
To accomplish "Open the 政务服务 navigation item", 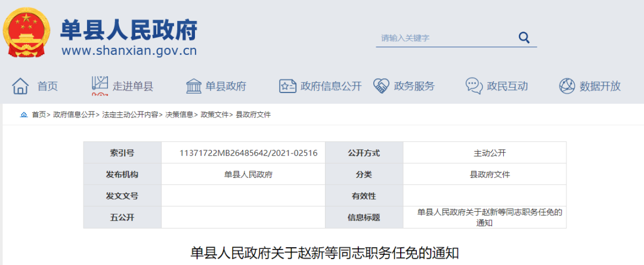I will pyautogui.click(x=414, y=87).
